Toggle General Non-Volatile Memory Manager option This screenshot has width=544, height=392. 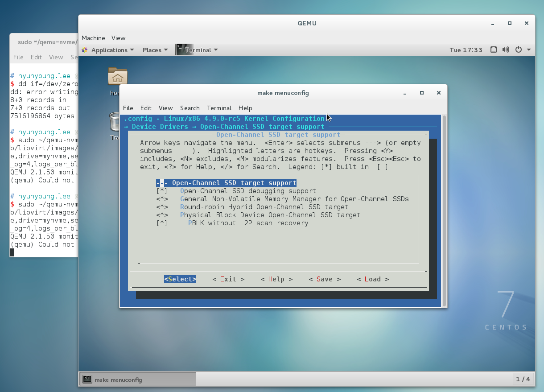162,199
